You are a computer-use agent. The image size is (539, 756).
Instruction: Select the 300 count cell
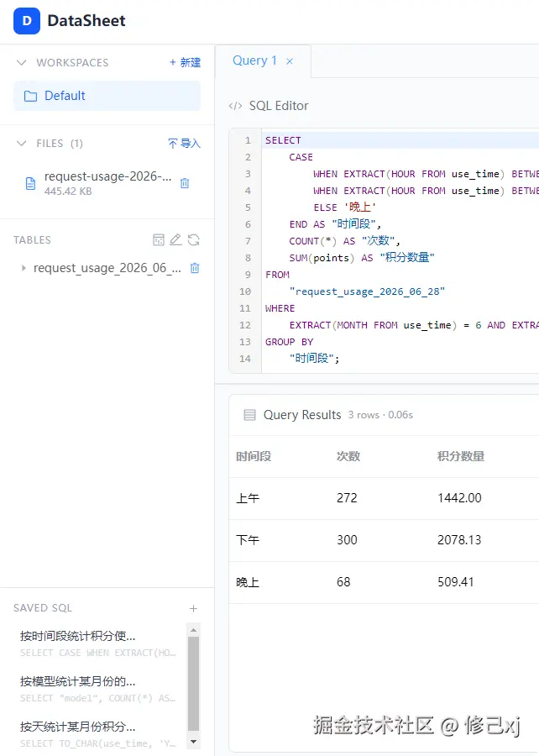[x=347, y=540]
